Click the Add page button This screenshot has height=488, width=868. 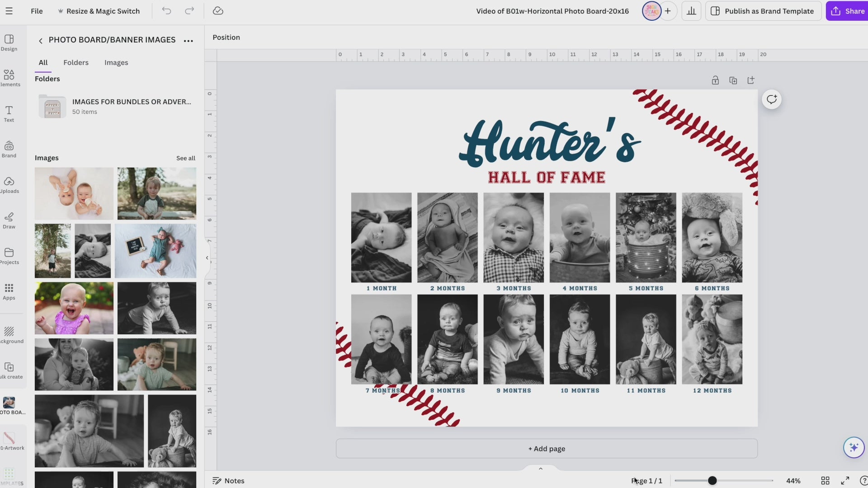[x=546, y=449]
